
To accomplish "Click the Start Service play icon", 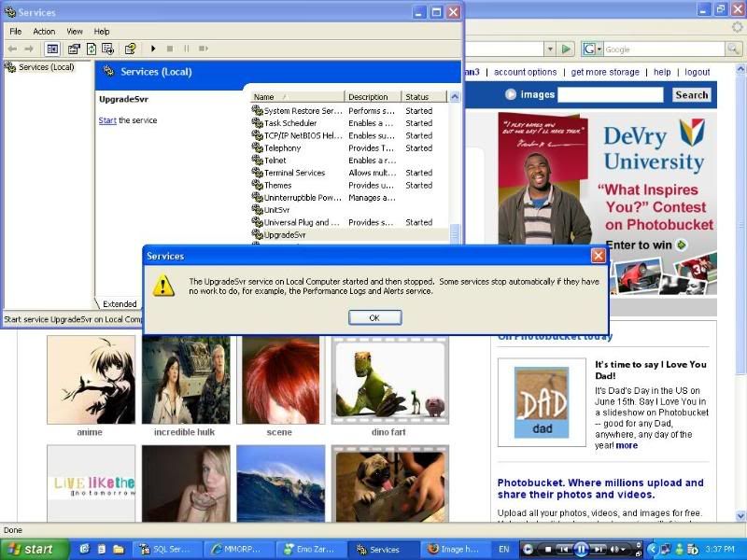I will [153, 49].
